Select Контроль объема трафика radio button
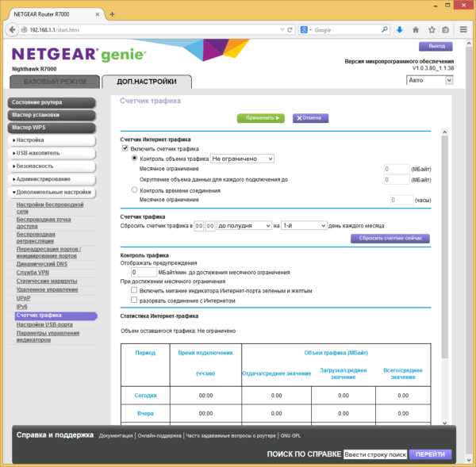 pyautogui.click(x=134, y=158)
